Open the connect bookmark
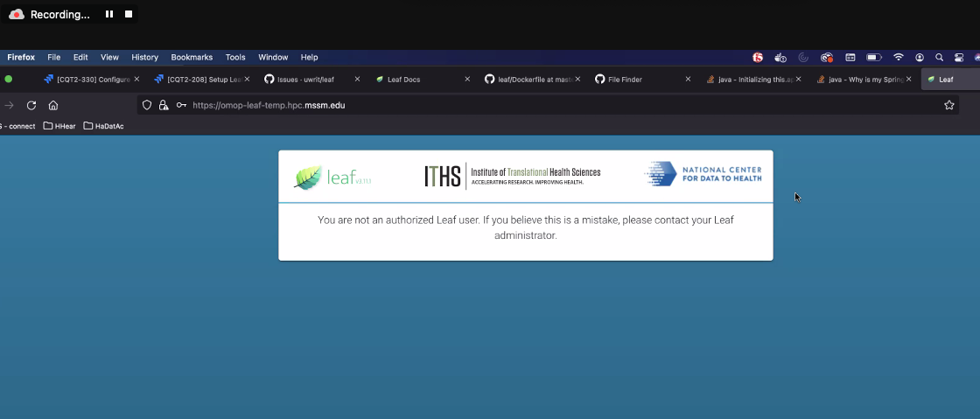The height and width of the screenshot is (419, 980). pyautogui.click(x=18, y=126)
